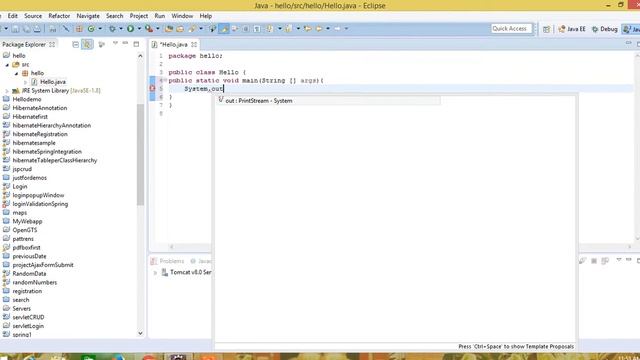Image resolution: width=640 pixels, height=360 pixels.
Task: Toggle Link with Editor in the Package Explorer
Action: click(x=87, y=44)
